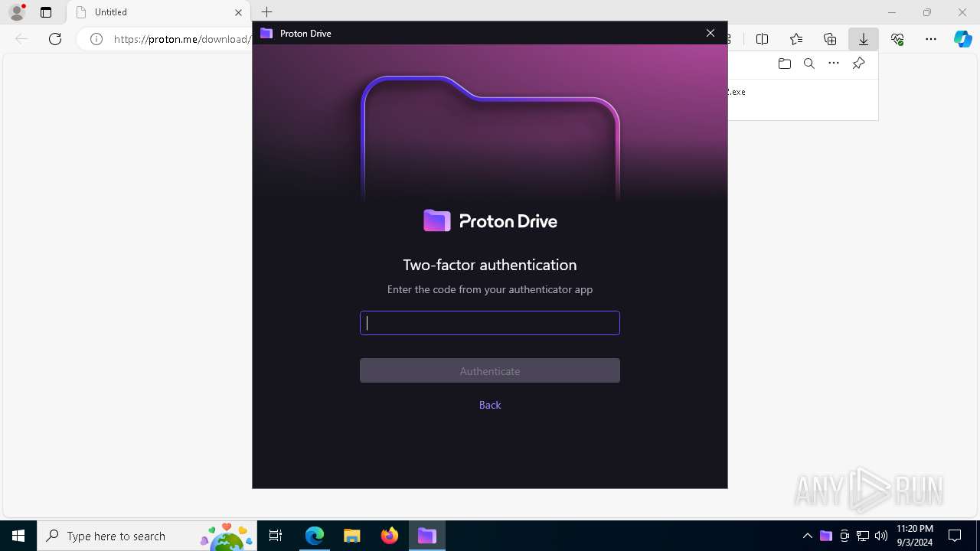980x551 pixels.
Task: Open the Windows Start menu
Action: pos(18,536)
